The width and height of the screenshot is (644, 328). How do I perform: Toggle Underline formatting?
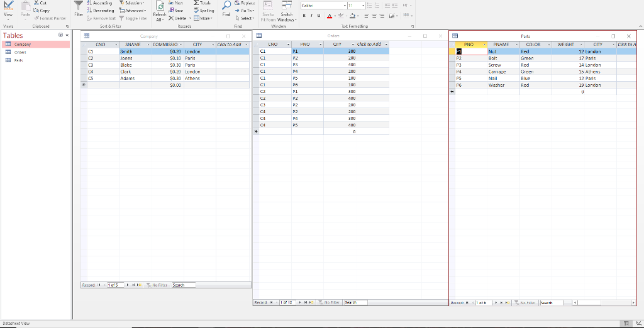click(x=319, y=16)
